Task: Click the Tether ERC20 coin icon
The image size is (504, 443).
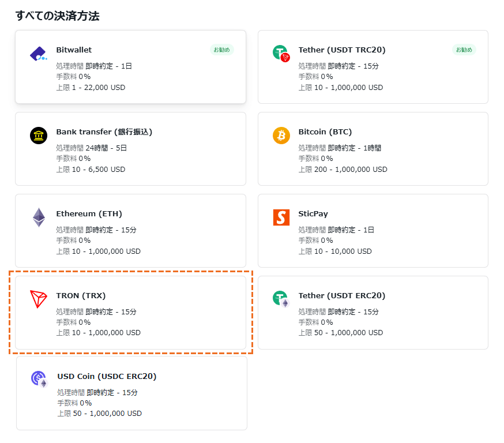Action: pyautogui.click(x=281, y=299)
